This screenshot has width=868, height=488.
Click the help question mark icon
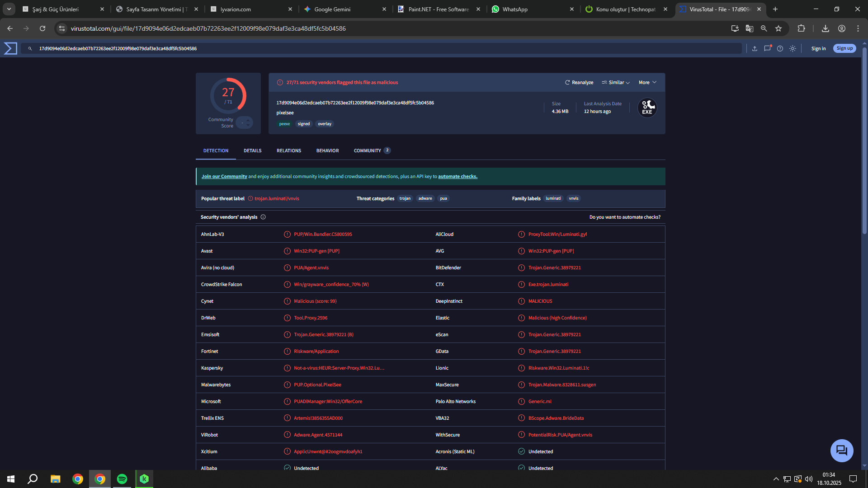pyautogui.click(x=780, y=48)
